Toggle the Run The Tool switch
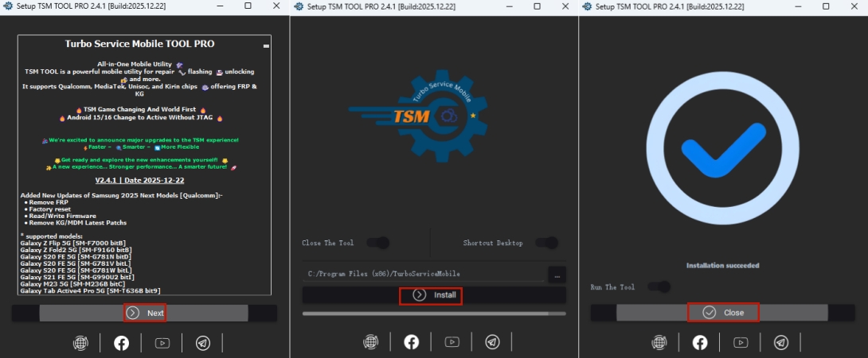The height and width of the screenshot is (358, 868). pos(659,286)
